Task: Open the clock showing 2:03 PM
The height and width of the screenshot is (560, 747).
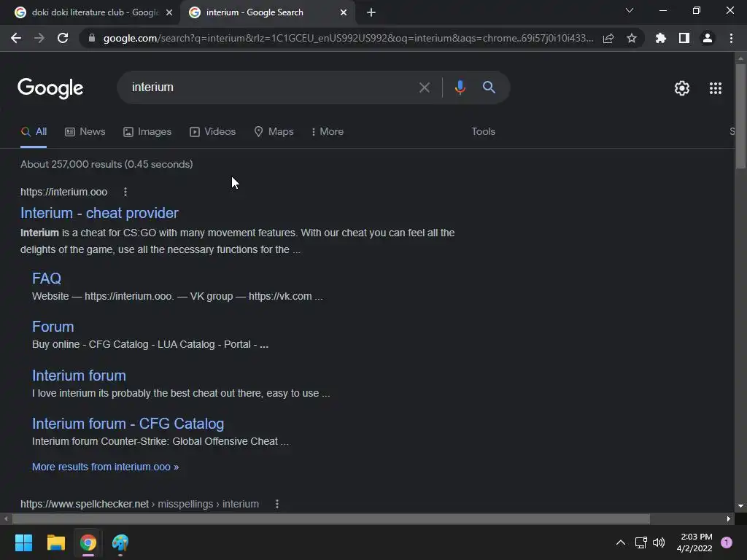Action: (694, 542)
